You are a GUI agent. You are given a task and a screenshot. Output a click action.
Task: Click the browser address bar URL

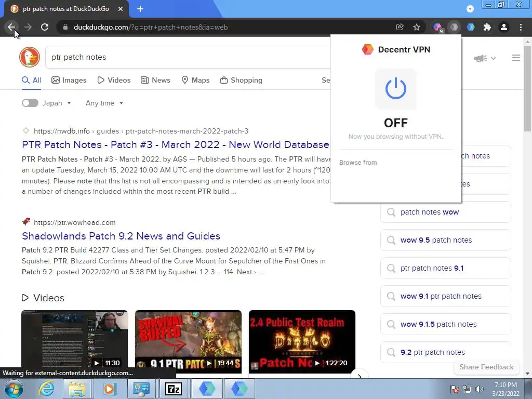click(151, 27)
